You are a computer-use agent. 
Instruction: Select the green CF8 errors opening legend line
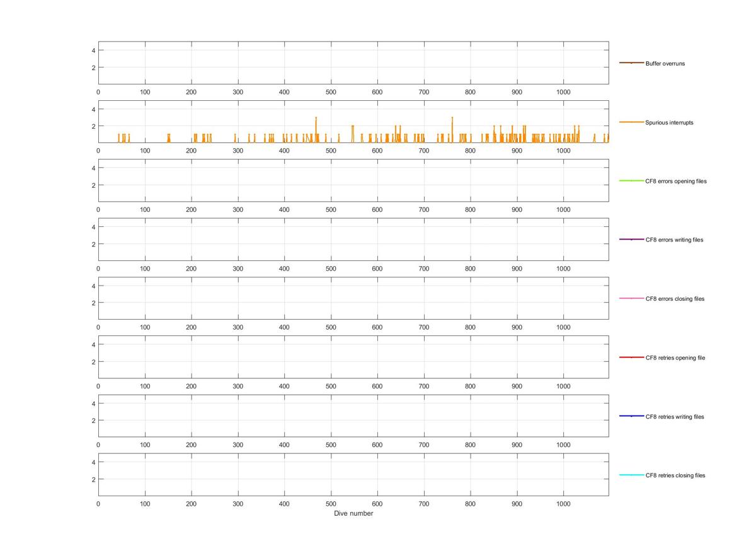(x=631, y=181)
